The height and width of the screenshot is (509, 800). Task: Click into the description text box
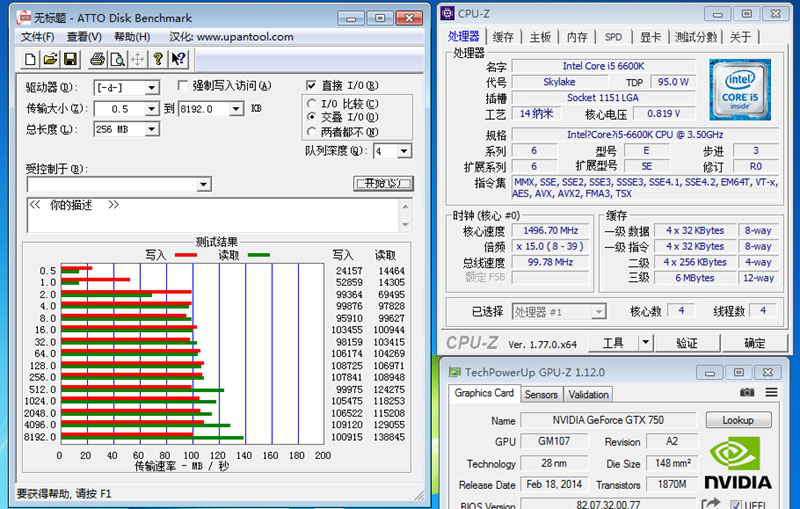(214, 215)
